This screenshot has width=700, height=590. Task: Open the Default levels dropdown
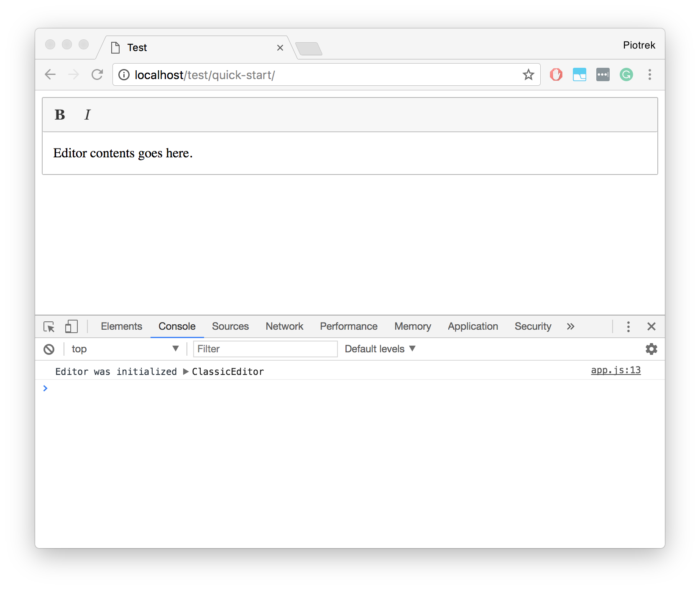point(380,349)
